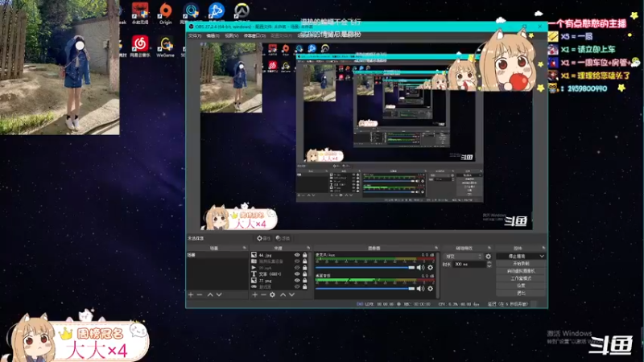The width and height of the screenshot is (644, 362).
Task: Toggle visibility of 99.mp4 source
Action: coord(297,268)
